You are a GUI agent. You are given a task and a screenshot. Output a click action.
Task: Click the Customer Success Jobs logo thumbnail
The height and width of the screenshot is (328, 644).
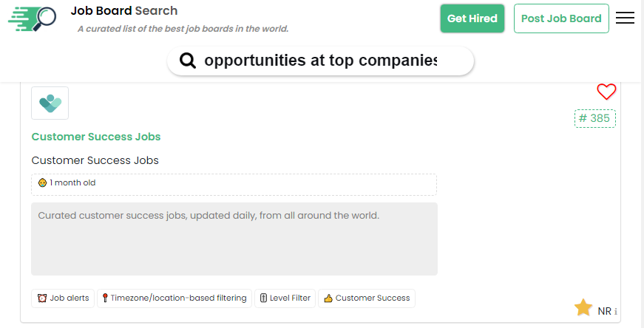click(50, 103)
